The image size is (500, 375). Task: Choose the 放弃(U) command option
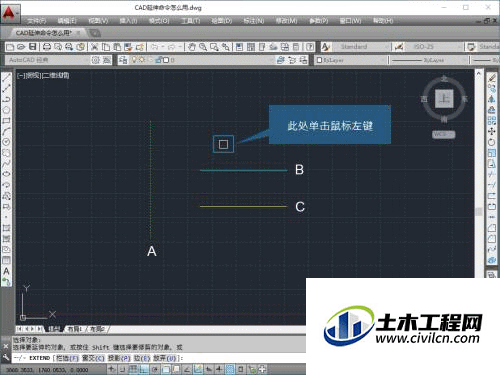165,358
